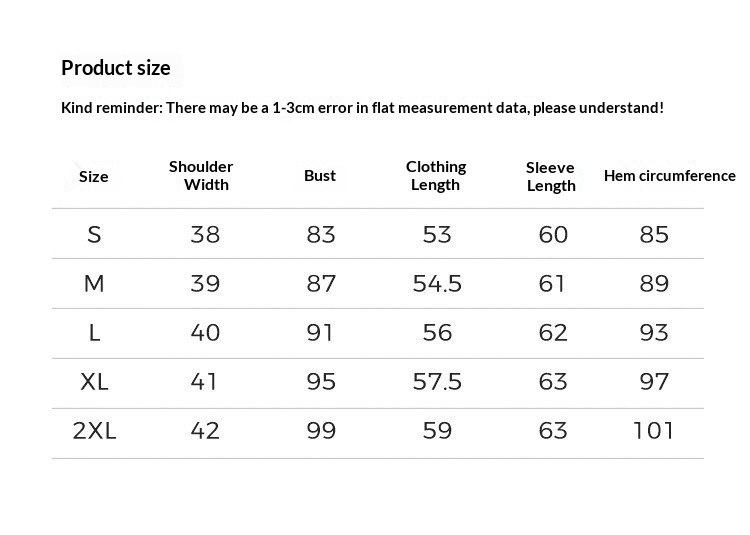Click the 2XL size row label

click(94, 431)
